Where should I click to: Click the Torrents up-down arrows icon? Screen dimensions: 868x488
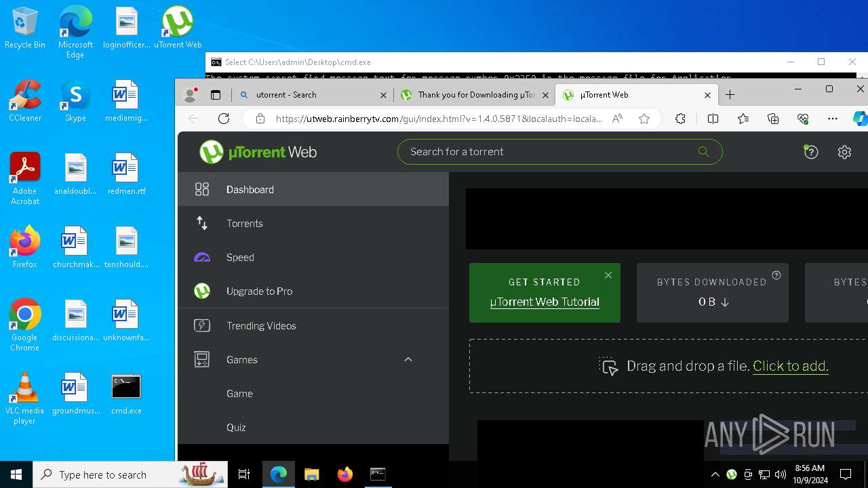tap(202, 223)
